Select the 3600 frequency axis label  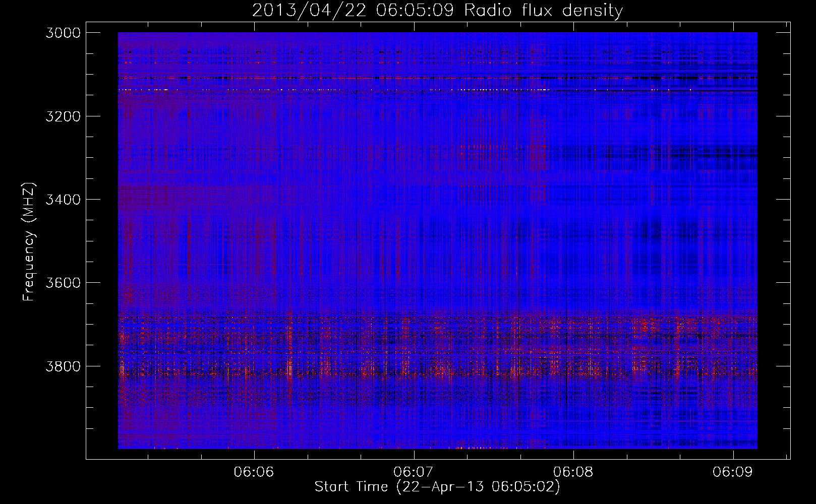pos(63,283)
